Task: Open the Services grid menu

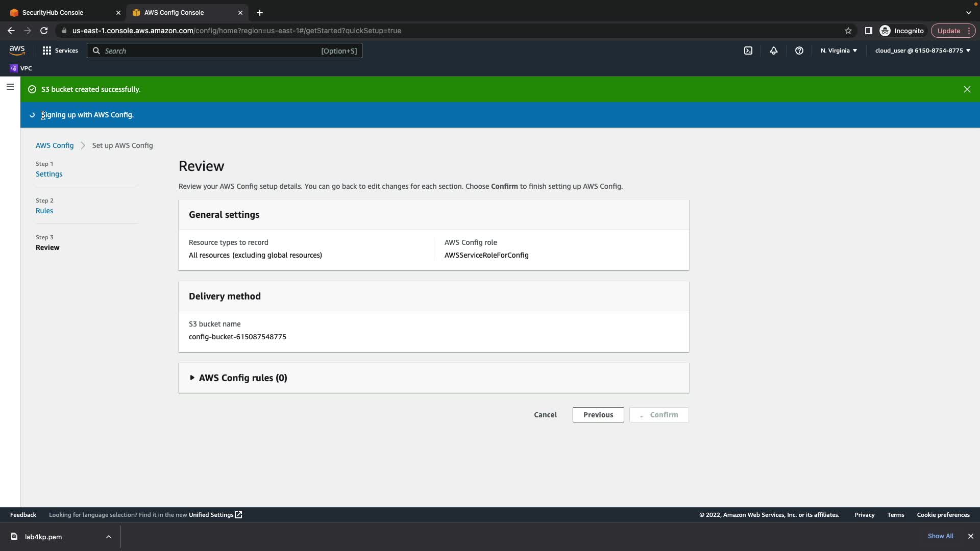Action: (60, 51)
